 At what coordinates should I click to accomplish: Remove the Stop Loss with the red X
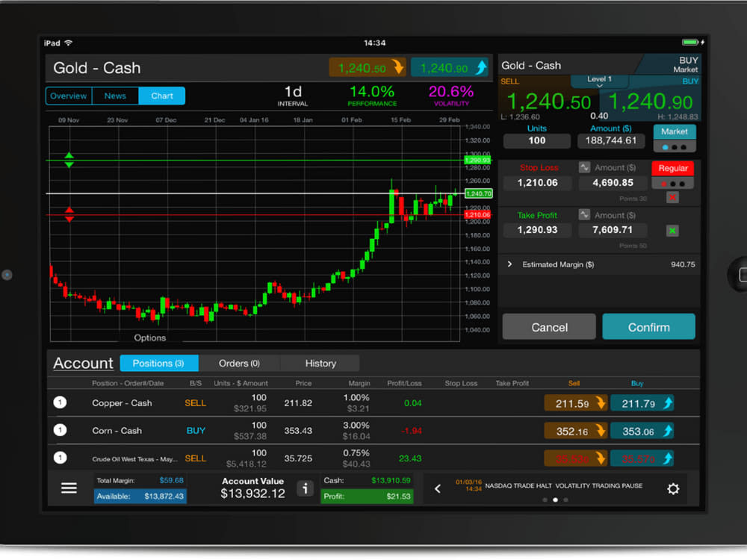672,197
